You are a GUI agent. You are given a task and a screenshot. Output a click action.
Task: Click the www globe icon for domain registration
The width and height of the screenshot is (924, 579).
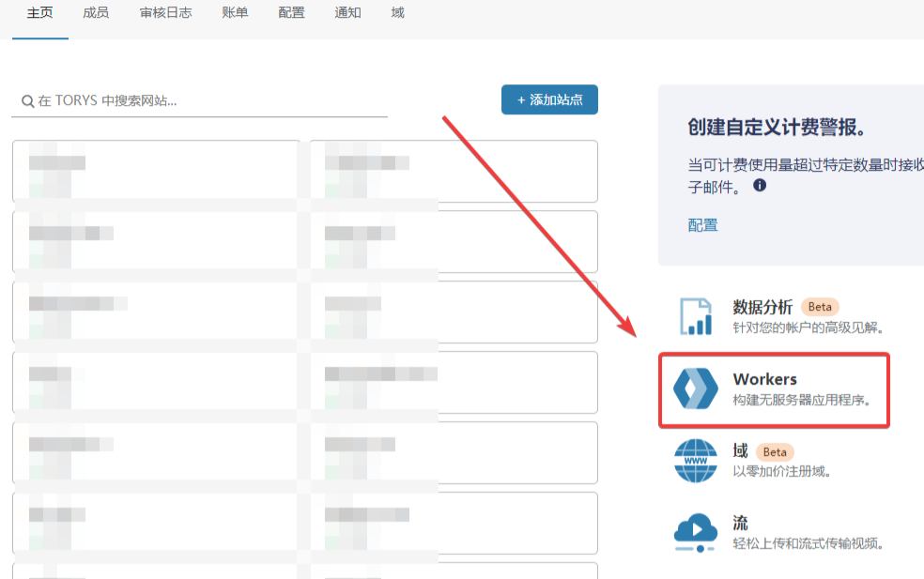(x=696, y=460)
